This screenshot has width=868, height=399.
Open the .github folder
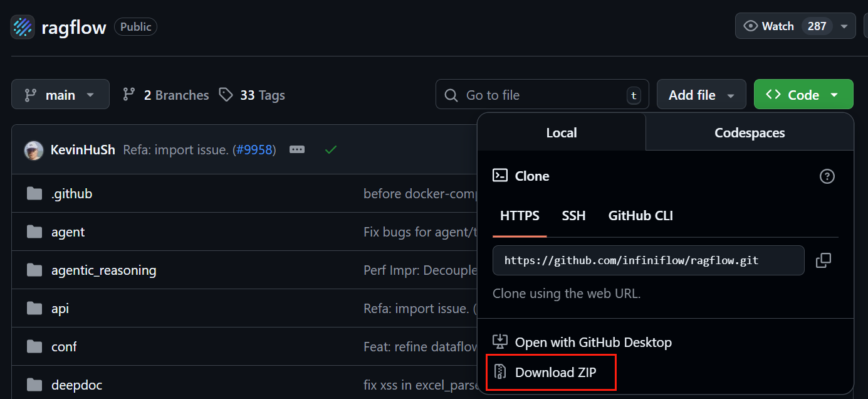[71, 194]
